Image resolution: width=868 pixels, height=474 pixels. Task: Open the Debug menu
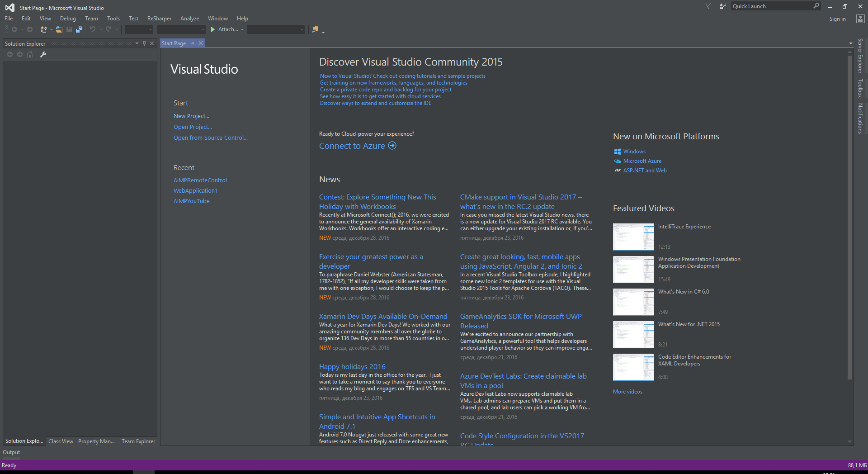pyautogui.click(x=68, y=19)
